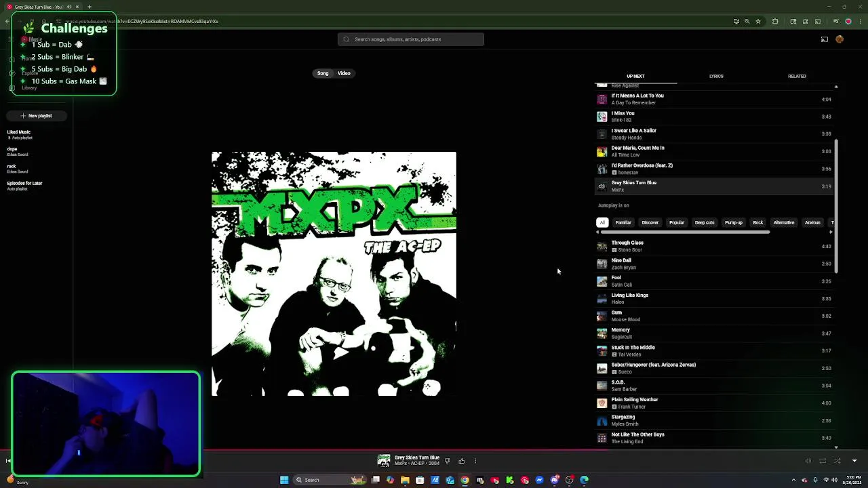Toggle repeat mode in the player bar

(x=823, y=461)
